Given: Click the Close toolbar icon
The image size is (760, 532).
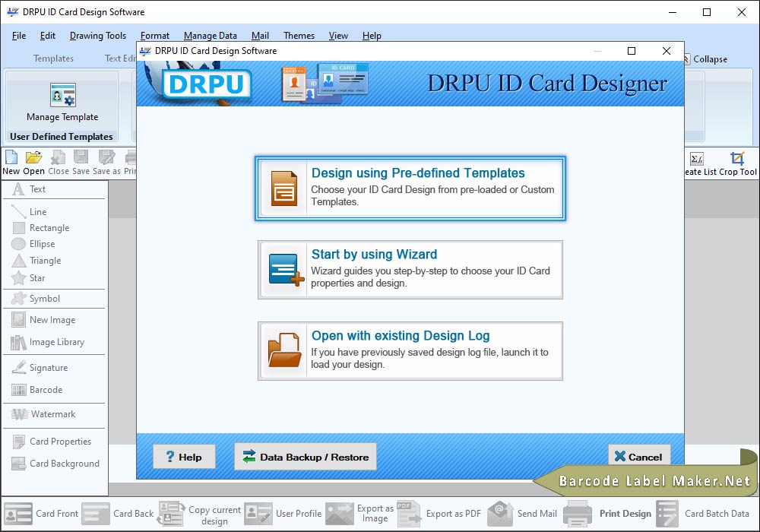Looking at the screenshot, I should (59, 157).
